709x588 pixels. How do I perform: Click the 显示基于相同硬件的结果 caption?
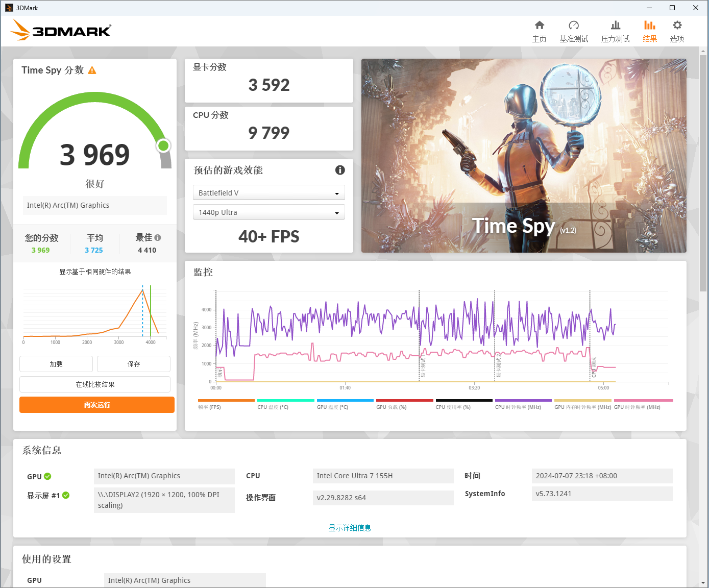(95, 272)
